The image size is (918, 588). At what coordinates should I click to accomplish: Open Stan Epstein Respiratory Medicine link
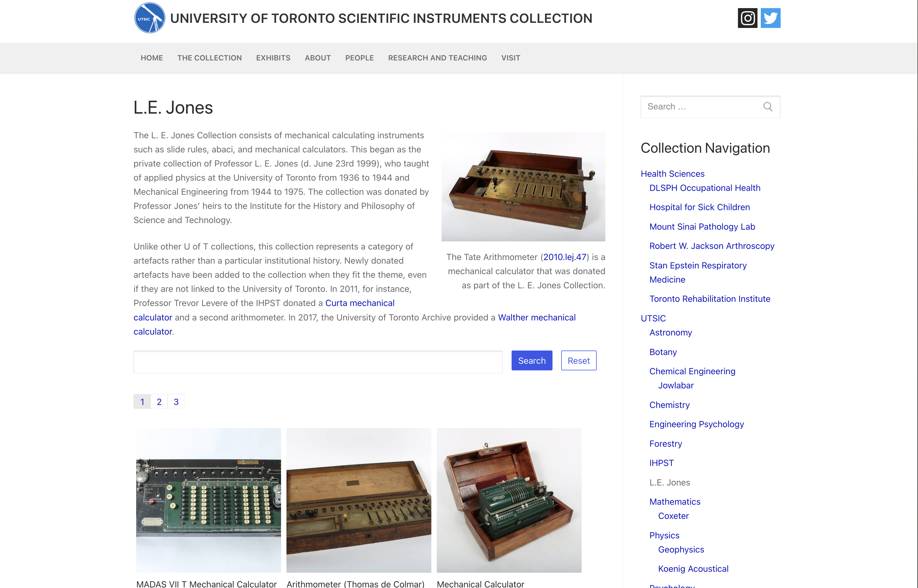pyautogui.click(x=698, y=273)
